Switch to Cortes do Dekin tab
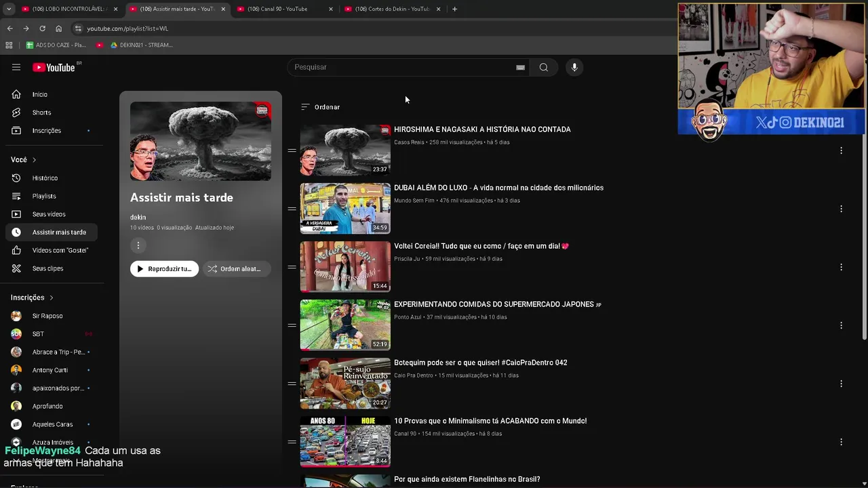Image resolution: width=868 pixels, height=488 pixels. point(391,9)
